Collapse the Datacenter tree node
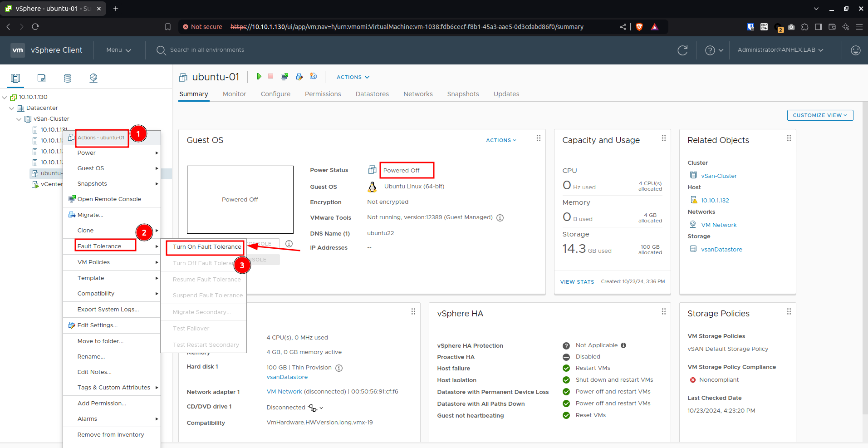 coord(12,108)
